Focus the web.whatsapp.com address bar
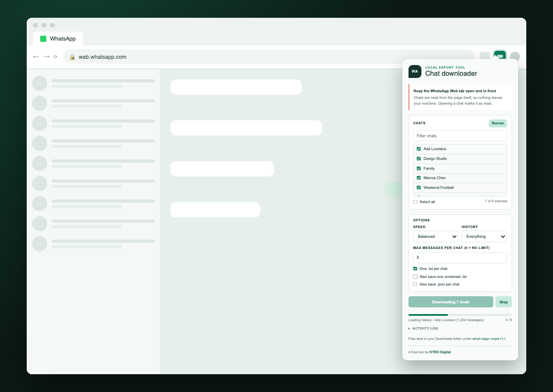 [x=269, y=57]
